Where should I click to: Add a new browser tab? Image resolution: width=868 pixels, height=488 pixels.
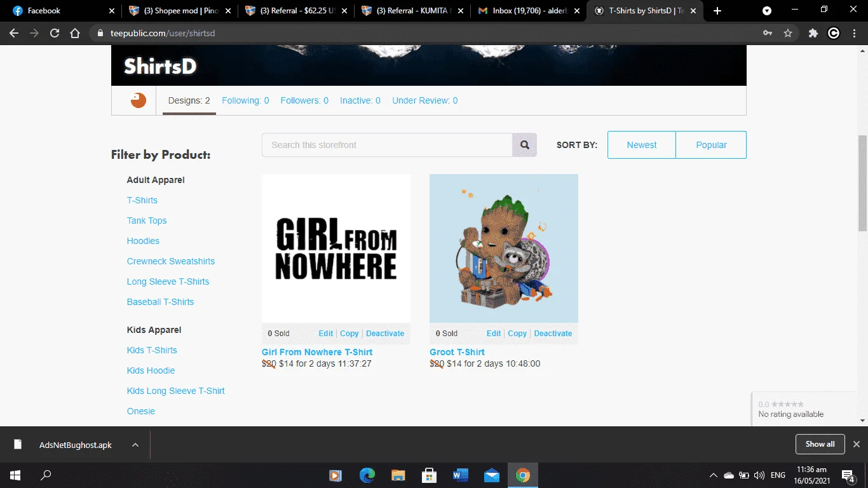(x=717, y=11)
